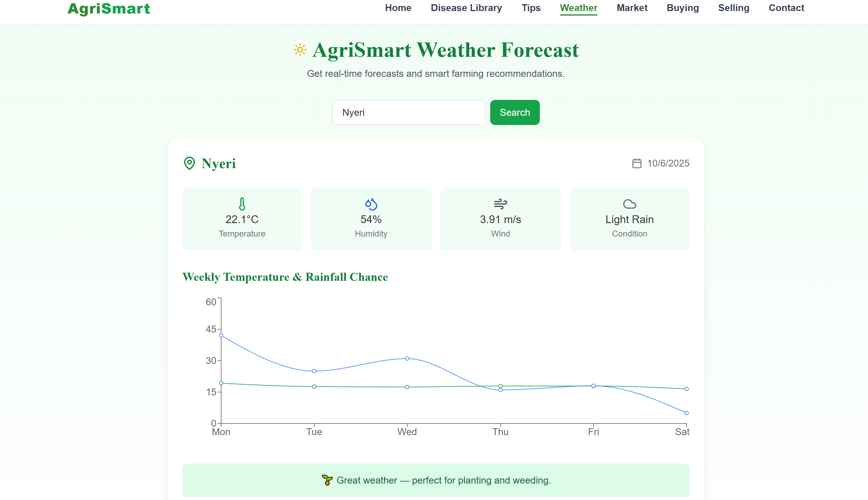Click the 30 label on the y-axis

211,361
